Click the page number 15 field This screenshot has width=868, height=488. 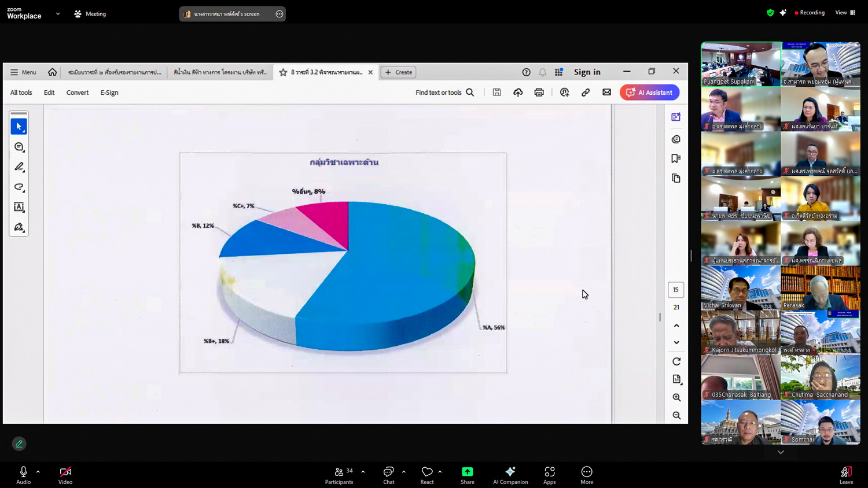pos(676,290)
